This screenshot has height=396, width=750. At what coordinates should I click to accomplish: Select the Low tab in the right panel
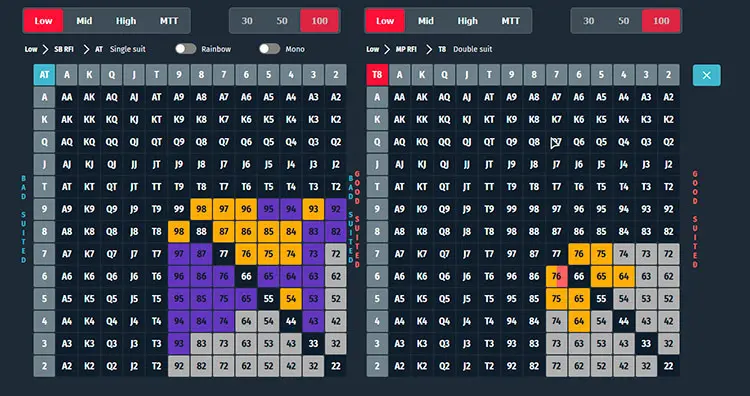pos(385,21)
